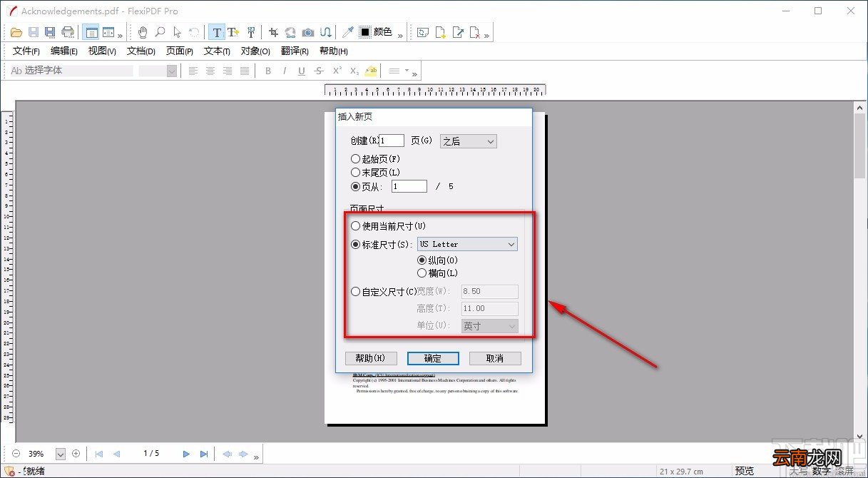The height and width of the screenshot is (478, 868).
Task: Click the Insert new page icon
Action: pos(441,32)
